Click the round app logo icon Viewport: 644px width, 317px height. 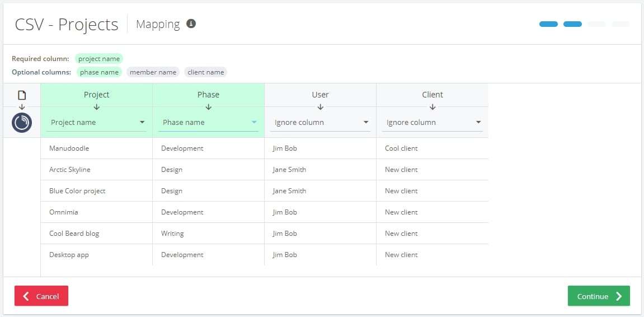coord(22,123)
